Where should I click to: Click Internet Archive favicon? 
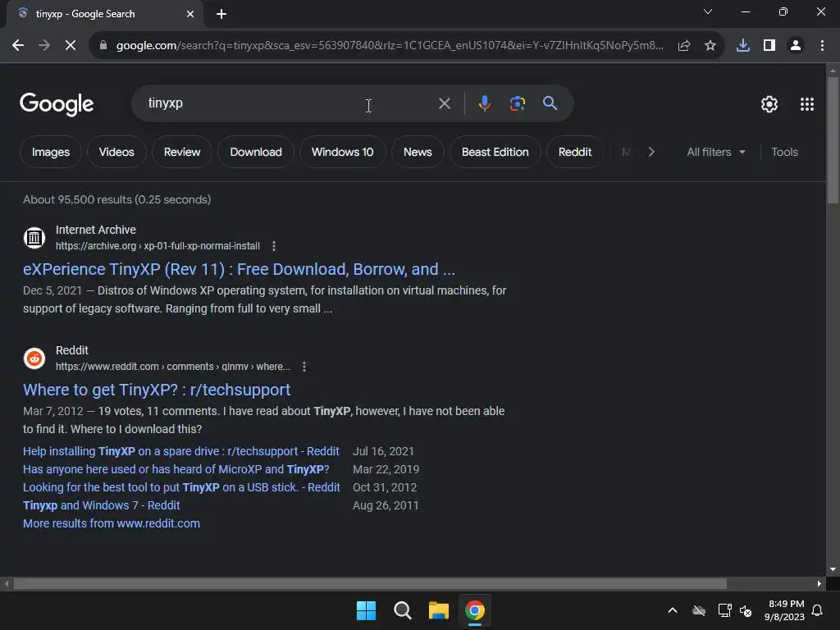(x=34, y=237)
